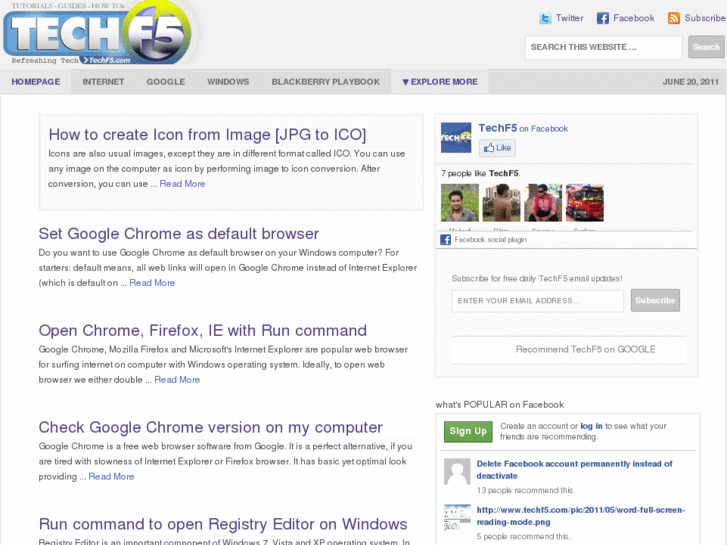Open Set Google Chrome as default browser
Viewport: 727px width, 545px height.
point(179,234)
